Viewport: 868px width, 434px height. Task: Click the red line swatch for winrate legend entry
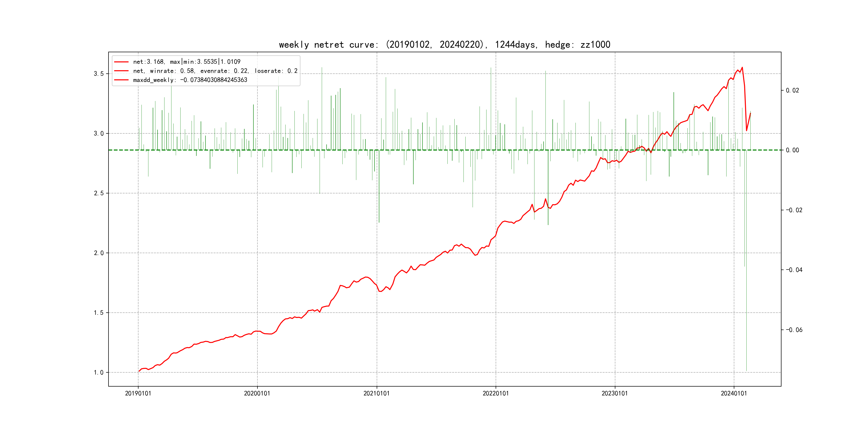point(121,71)
